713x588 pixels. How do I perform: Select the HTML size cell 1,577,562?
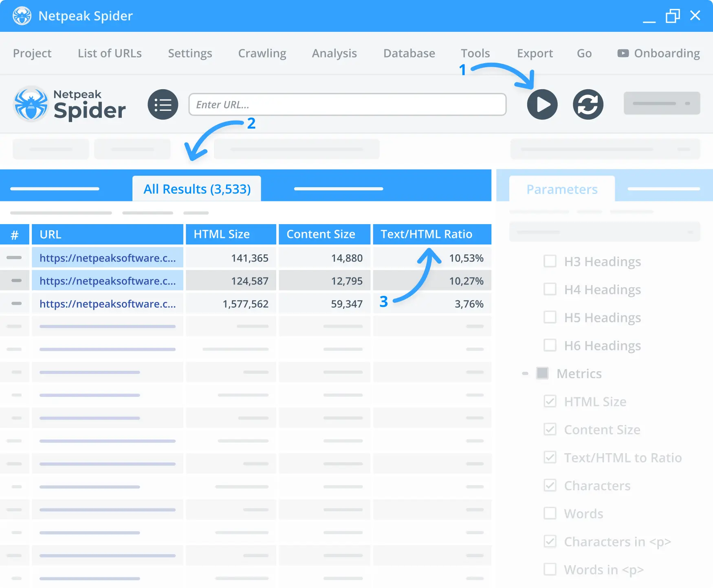click(x=231, y=304)
